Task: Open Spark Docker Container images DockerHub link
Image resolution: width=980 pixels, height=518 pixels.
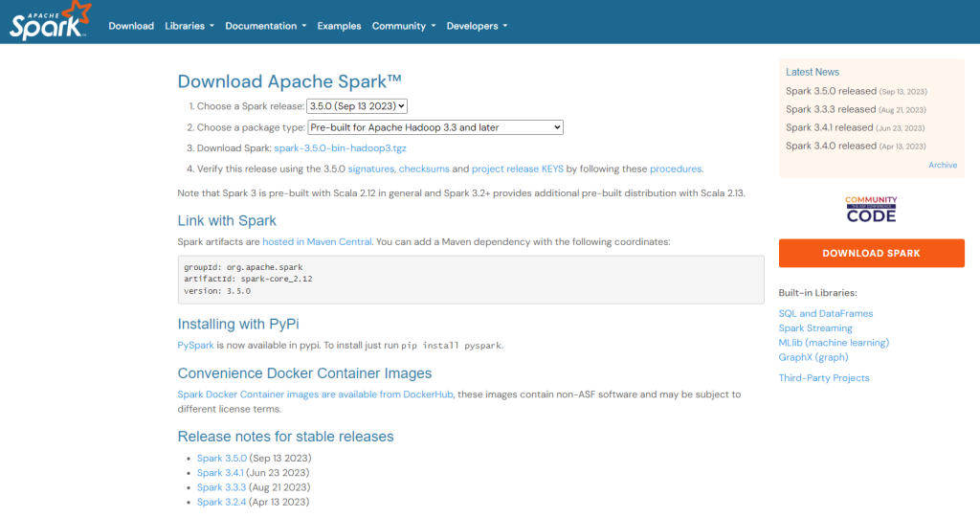Action: click(315, 394)
